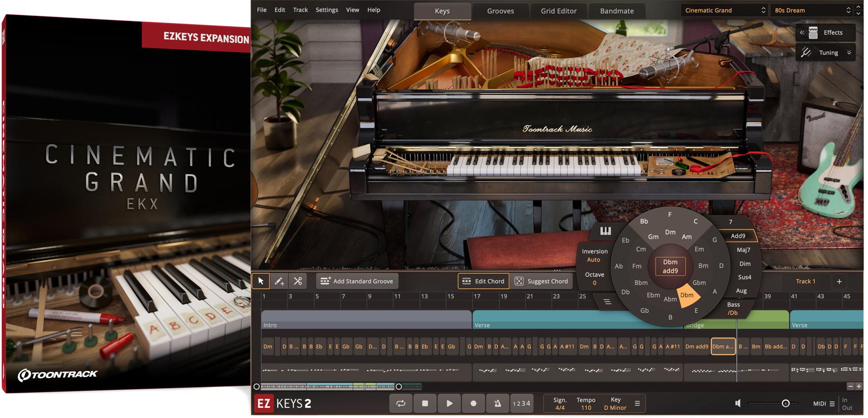
Task: Select the Maj7 chord type
Action: (x=744, y=250)
